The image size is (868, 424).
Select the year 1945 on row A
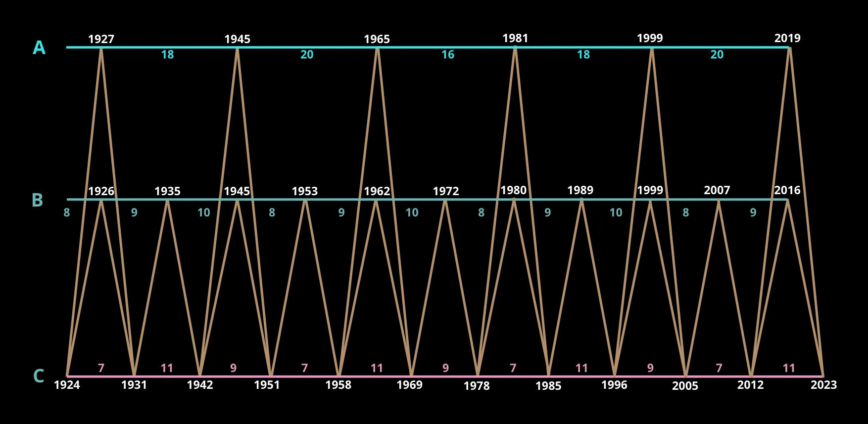(x=238, y=39)
